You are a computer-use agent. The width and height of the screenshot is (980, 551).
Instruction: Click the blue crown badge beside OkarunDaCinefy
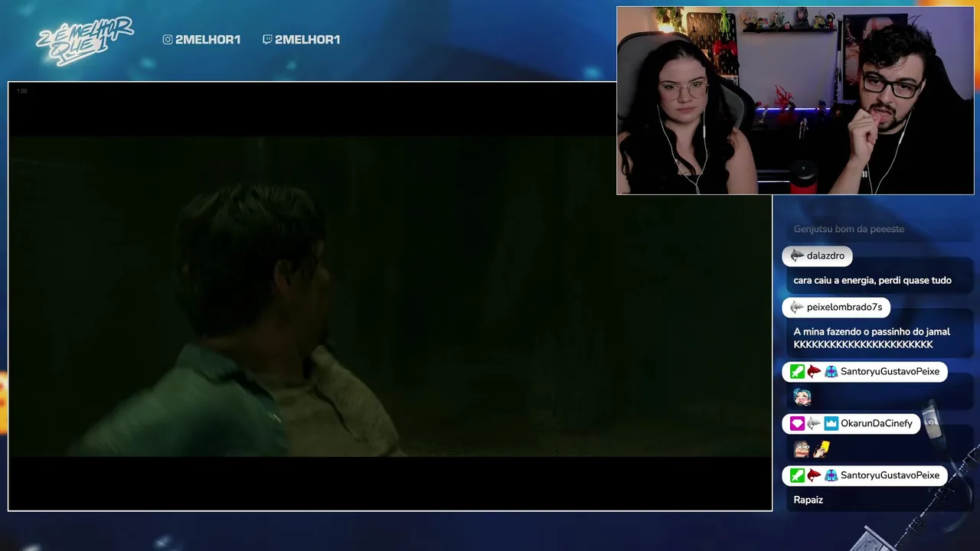(x=831, y=423)
